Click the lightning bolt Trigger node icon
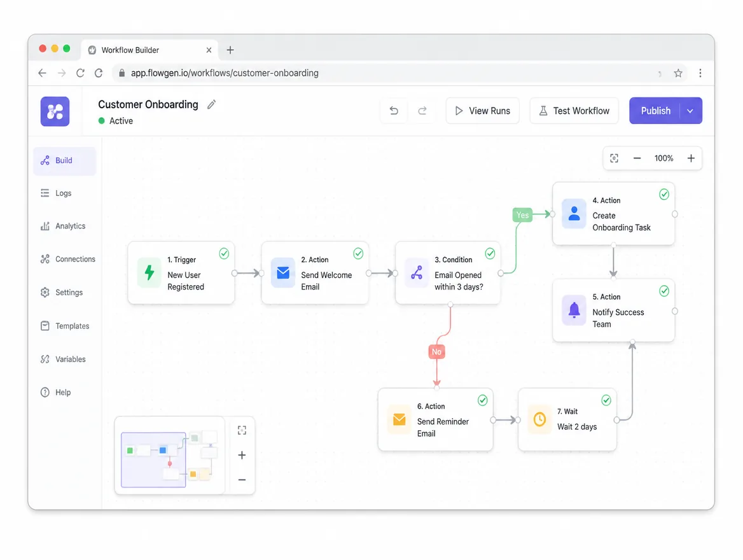Image resolution: width=743 pixels, height=560 pixels. [x=149, y=272]
